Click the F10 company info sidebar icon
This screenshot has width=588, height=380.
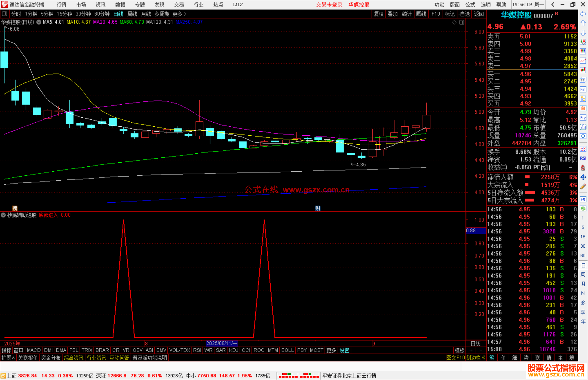[x=583, y=89]
